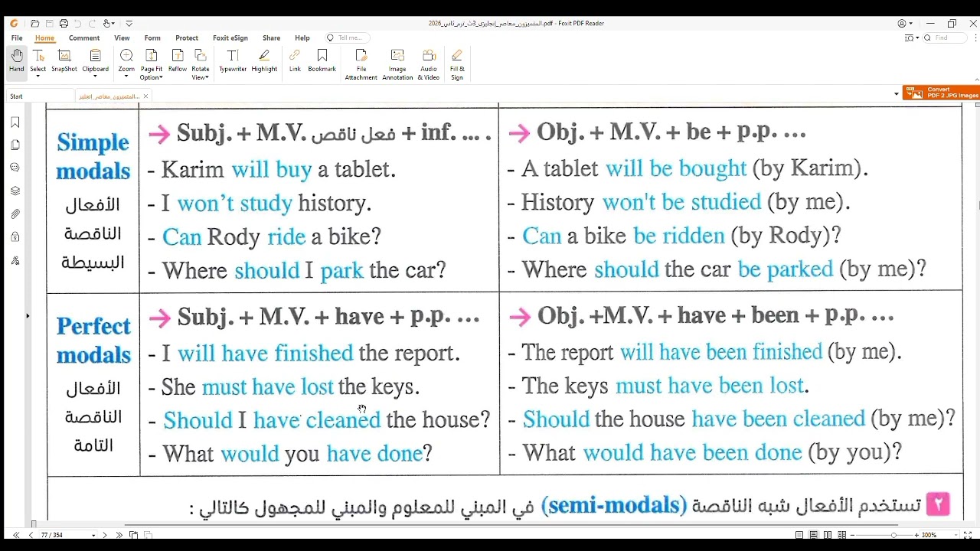Screen dimensions: 980x551
Task: Open the layers panel in the sidebar
Action: point(15,191)
